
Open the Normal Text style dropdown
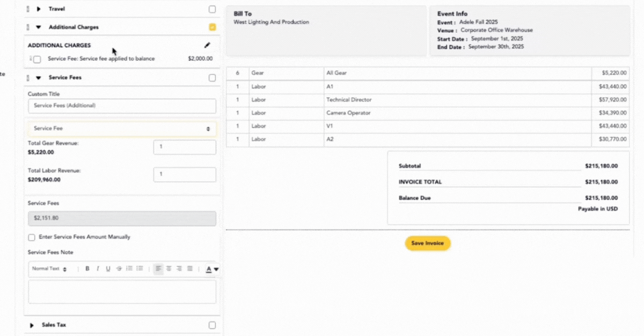point(49,268)
